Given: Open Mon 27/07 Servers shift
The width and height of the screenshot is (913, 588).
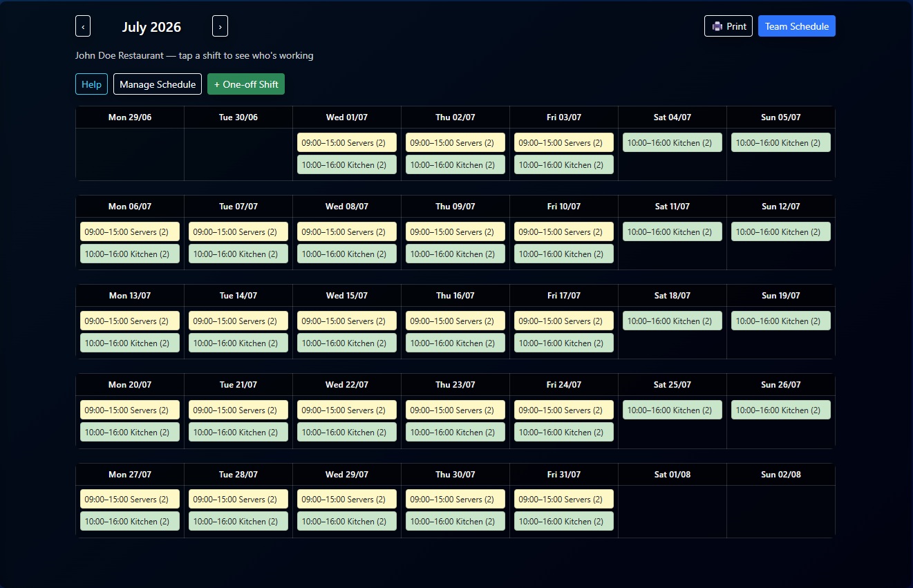Looking at the screenshot, I should pos(130,499).
